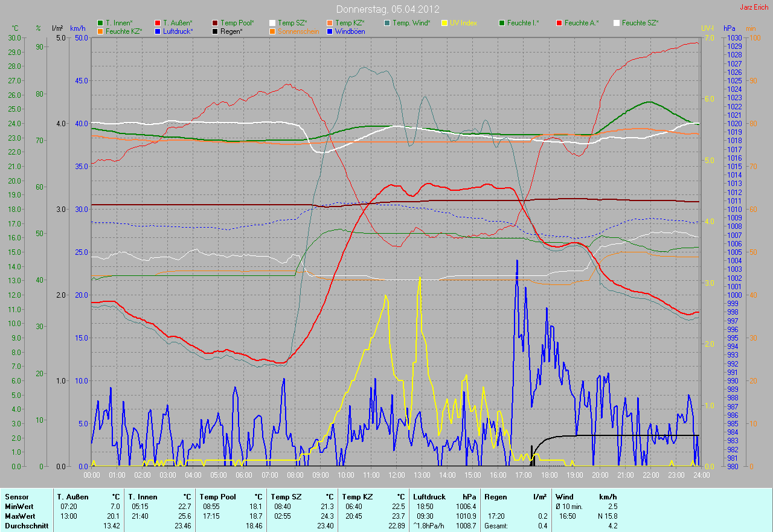Select the blue Windböen legend marker
The width and height of the screenshot is (773, 532).
point(330,31)
